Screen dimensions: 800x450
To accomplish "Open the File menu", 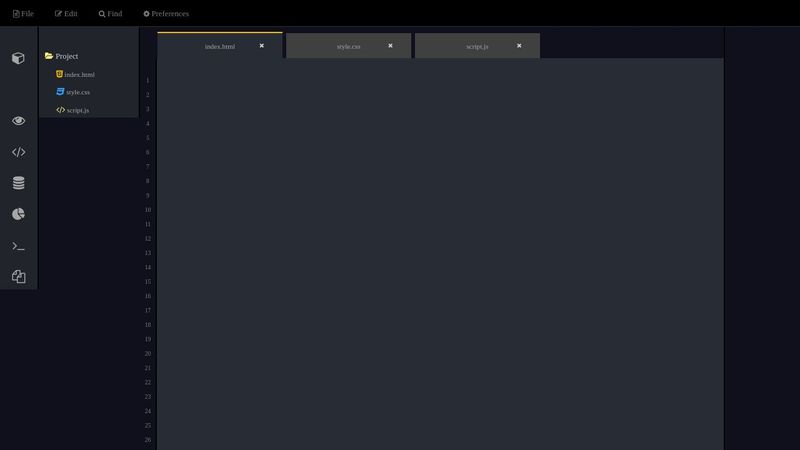I will 23,14.
